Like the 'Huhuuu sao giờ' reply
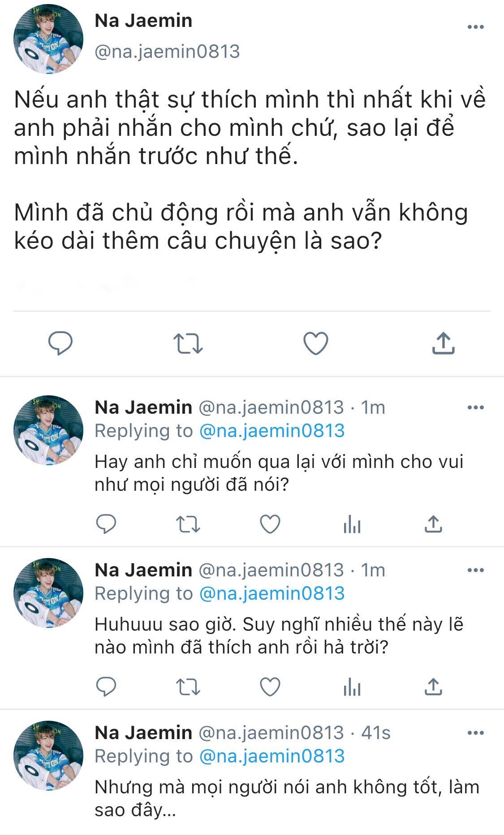Screen dimensions: 504x835 coord(270,686)
